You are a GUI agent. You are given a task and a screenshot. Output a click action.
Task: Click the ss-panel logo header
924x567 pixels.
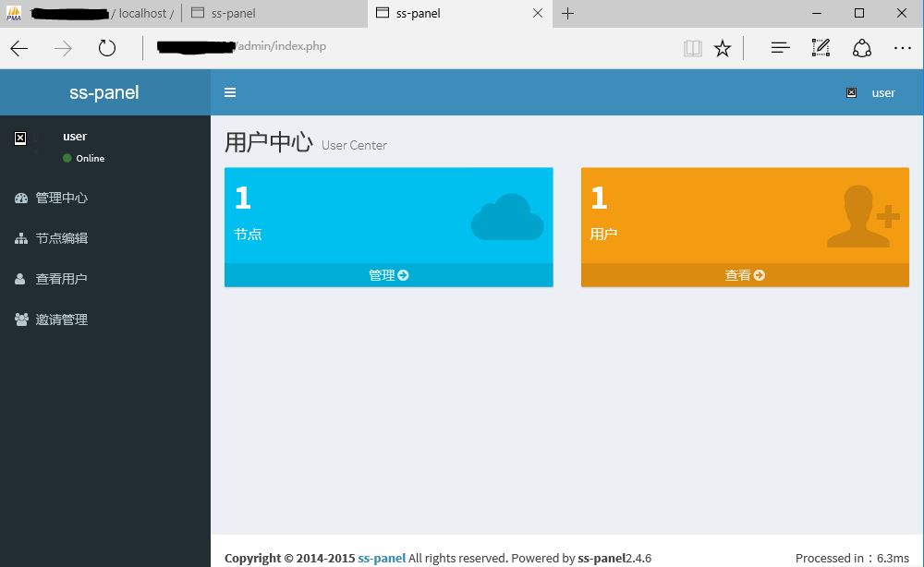(x=104, y=92)
